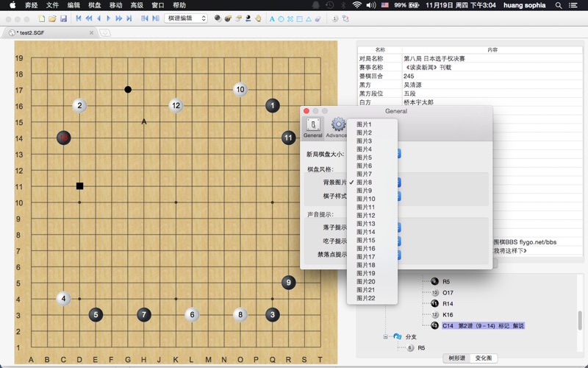Viewport: 588px width, 368px height.
Task: Click the variation tree toolbar icon
Action: click(x=345, y=19)
